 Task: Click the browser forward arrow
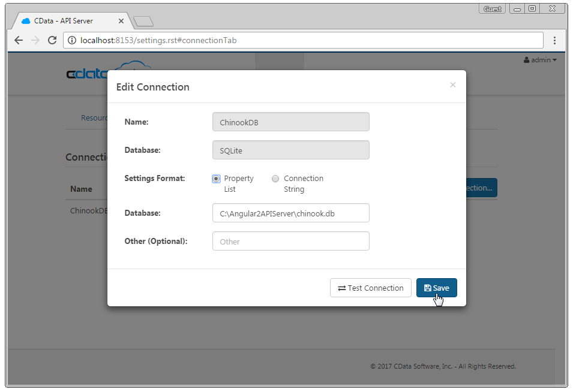pos(35,40)
